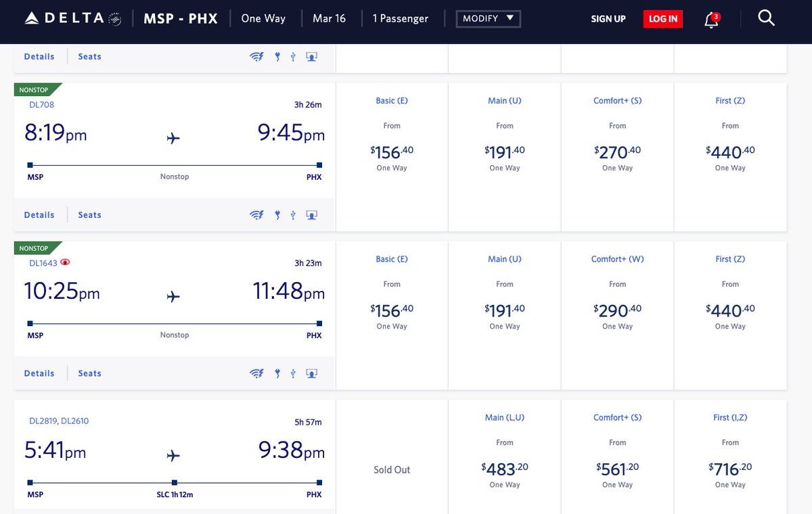This screenshot has height=514, width=812.
Task: Click 1 Passenger in the header
Action: [401, 19]
